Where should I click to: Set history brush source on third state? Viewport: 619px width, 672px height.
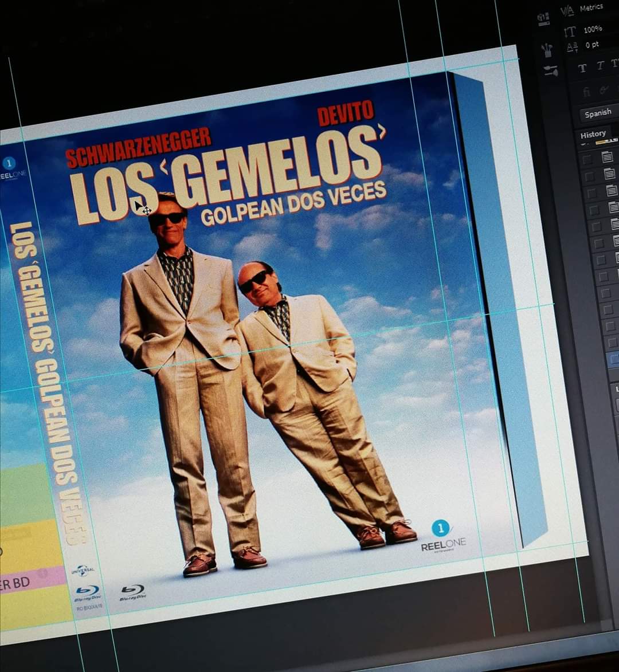tap(591, 193)
